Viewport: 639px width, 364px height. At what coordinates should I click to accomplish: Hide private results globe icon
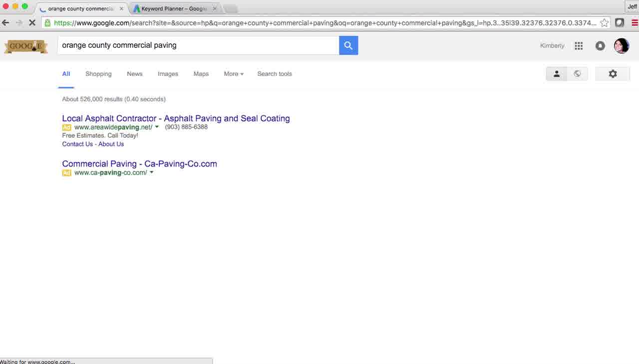[577, 74]
